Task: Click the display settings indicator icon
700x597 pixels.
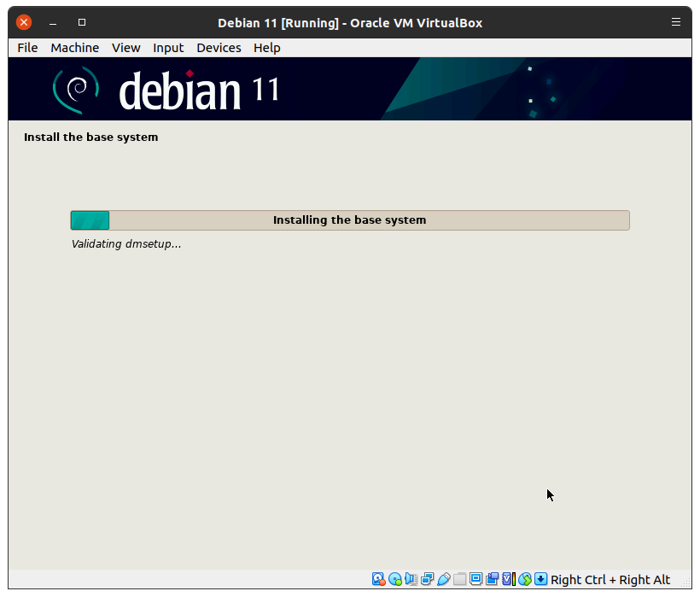Action: 476,579
